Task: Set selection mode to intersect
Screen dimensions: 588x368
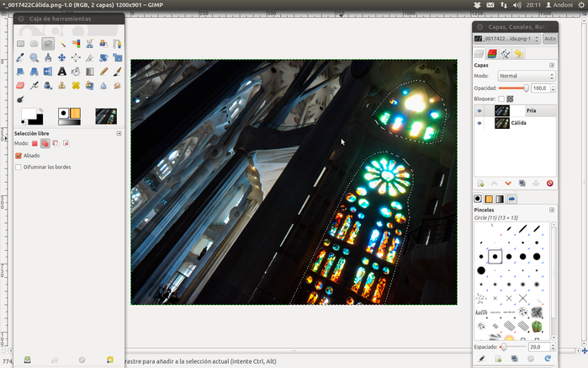Action: (x=66, y=143)
